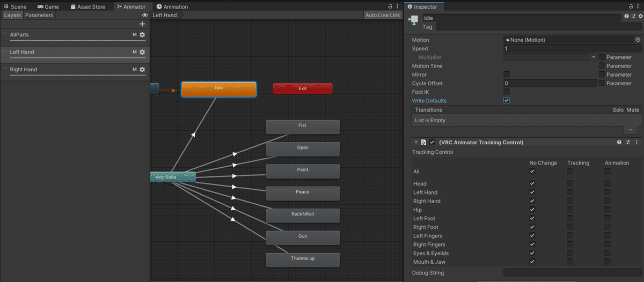Open VRC Animator Tracking Control more menu

click(x=637, y=143)
